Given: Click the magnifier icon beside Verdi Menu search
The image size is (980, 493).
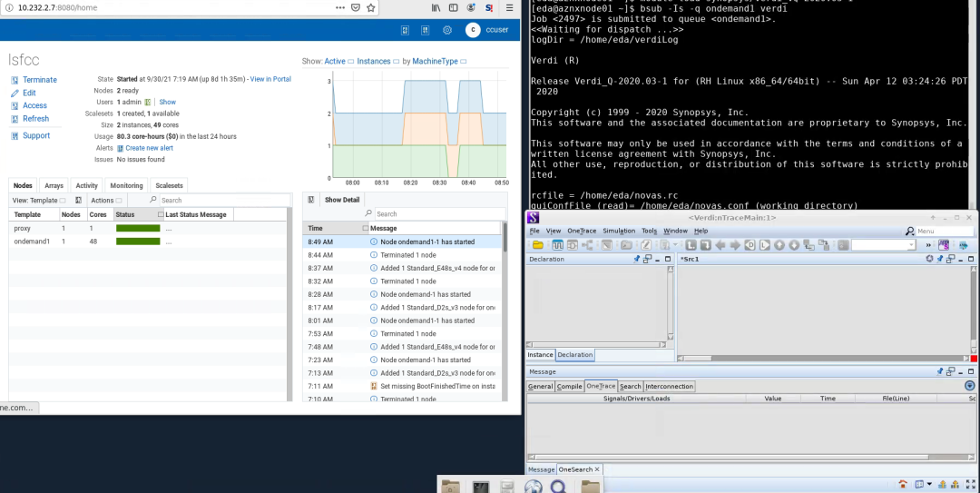Looking at the screenshot, I should click(x=910, y=231).
